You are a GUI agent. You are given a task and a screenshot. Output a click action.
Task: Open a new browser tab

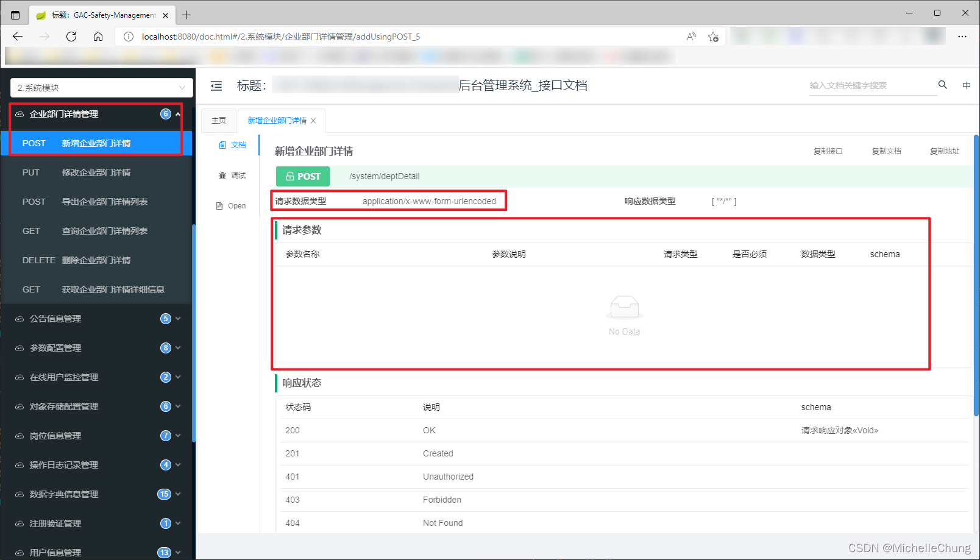pyautogui.click(x=186, y=15)
